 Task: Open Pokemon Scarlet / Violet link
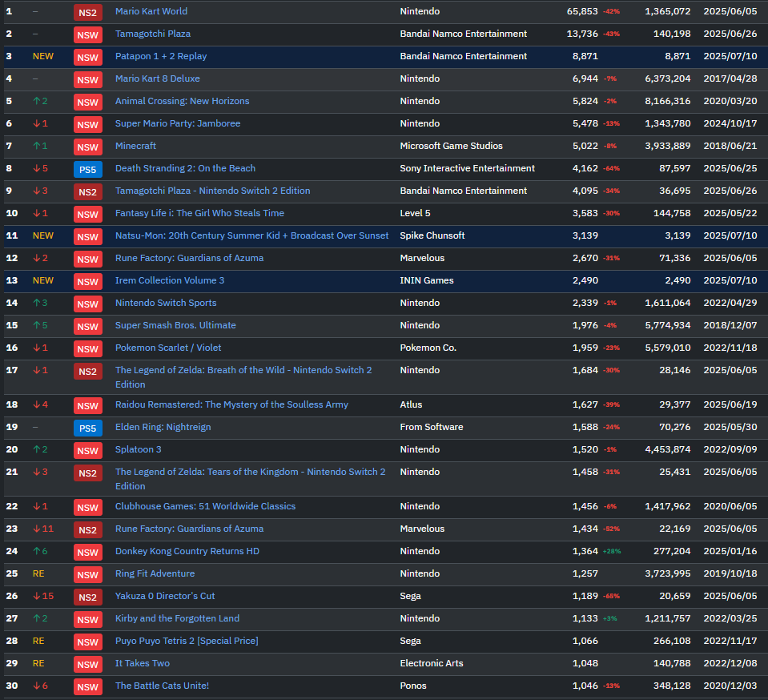(168, 348)
